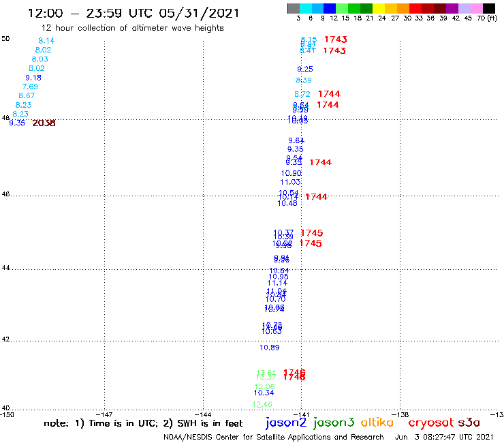Click the latitude axis label 46
Viewport: 504px width, 443px height.
pos(5,194)
